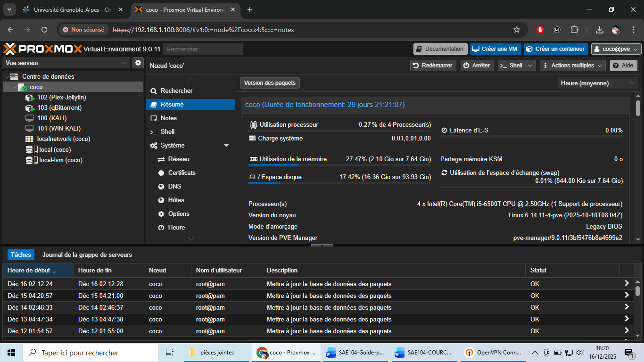Click Créer un conteneur button
Image resolution: width=644 pixels, height=362 pixels.
click(x=556, y=49)
